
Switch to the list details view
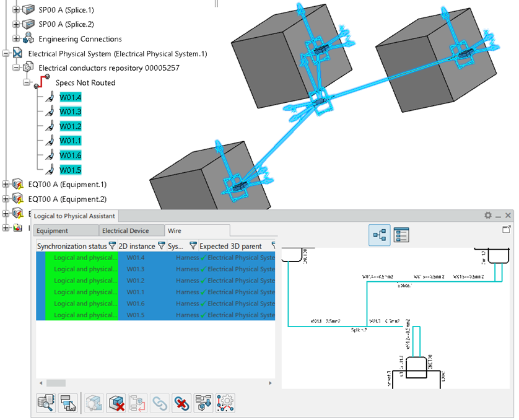(x=402, y=235)
